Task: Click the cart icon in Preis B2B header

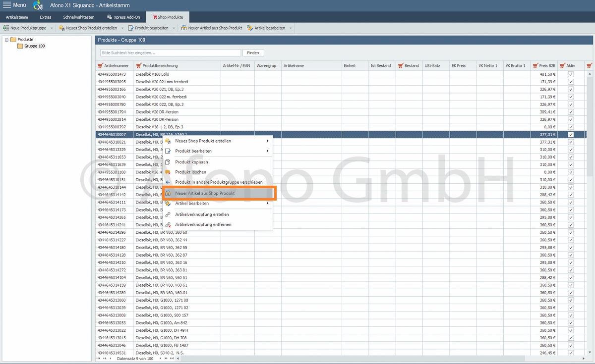Action: coord(535,65)
